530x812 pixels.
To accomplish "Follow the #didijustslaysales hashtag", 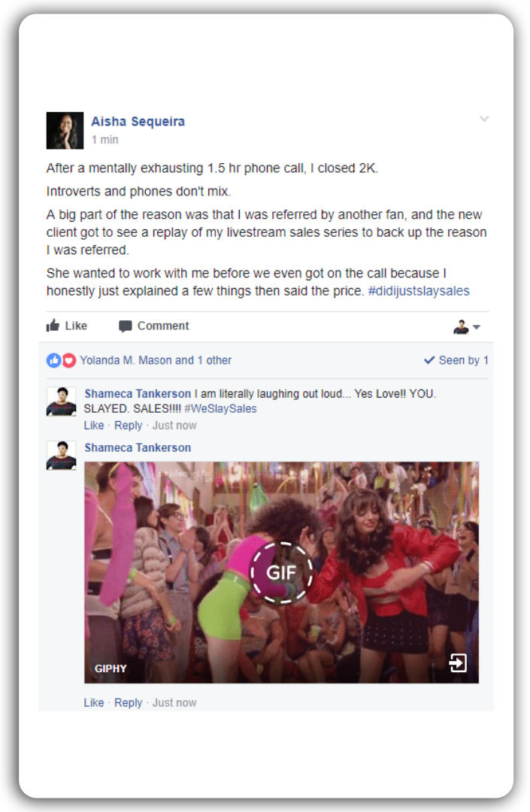I will point(418,290).
